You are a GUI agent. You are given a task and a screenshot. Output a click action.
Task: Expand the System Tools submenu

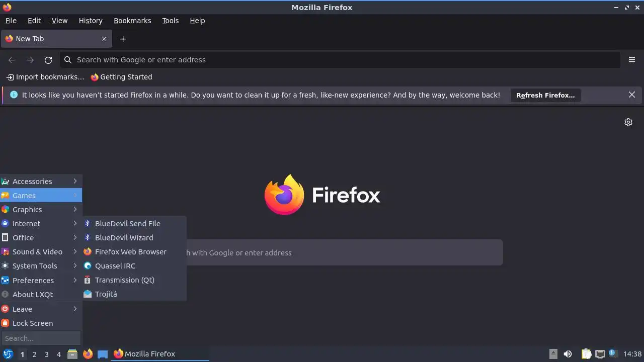tap(41, 266)
